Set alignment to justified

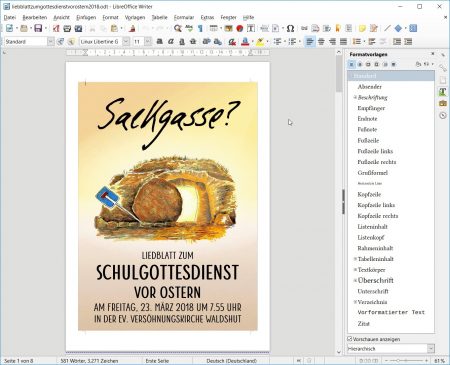pyautogui.click(x=344, y=42)
